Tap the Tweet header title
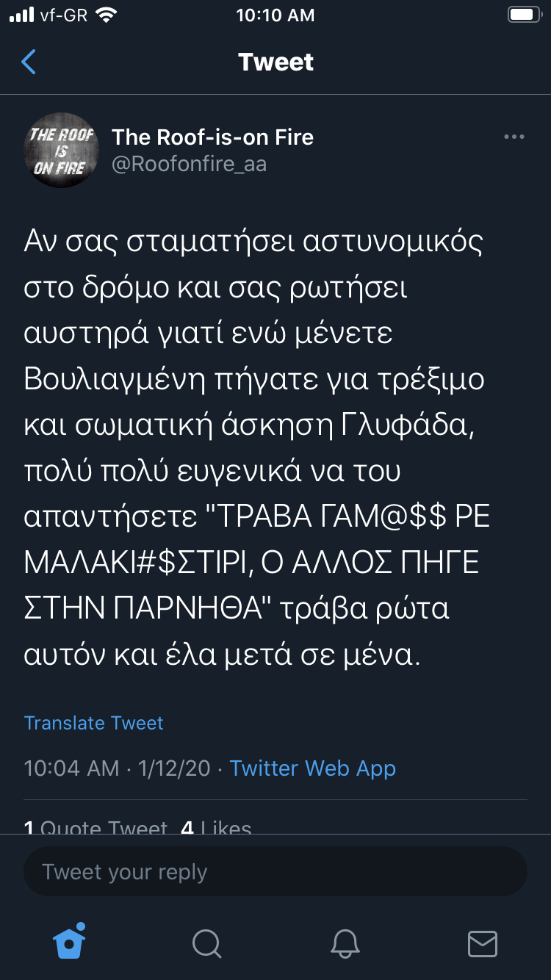The height and width of the screenshot is (980, 551). click(275, 62)
